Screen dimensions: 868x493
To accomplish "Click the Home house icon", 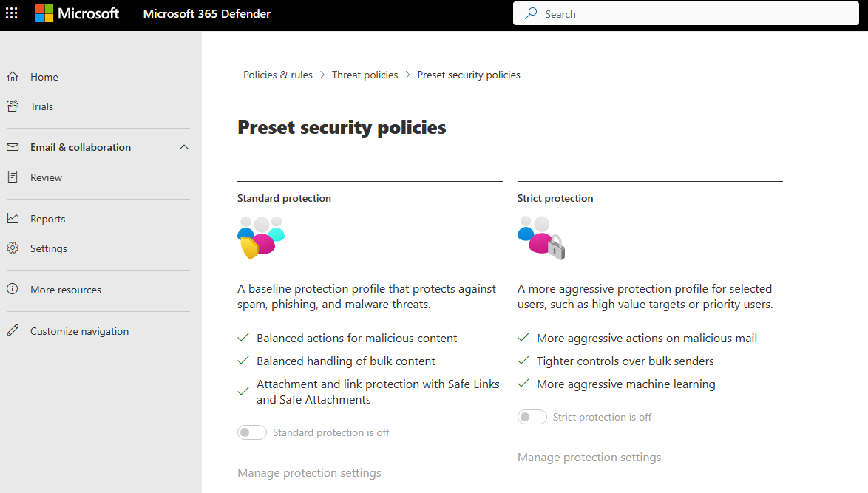I will click(13, 77).
